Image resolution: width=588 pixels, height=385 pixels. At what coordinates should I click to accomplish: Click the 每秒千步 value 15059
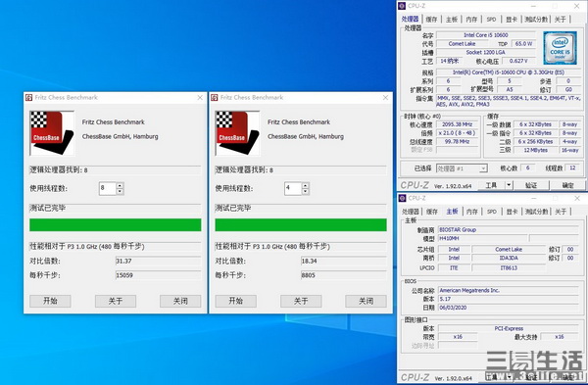(158, 275)
